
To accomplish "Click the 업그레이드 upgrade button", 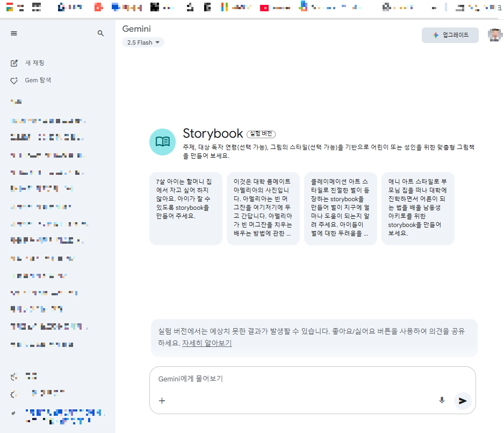I will click(x=450, y=35).
